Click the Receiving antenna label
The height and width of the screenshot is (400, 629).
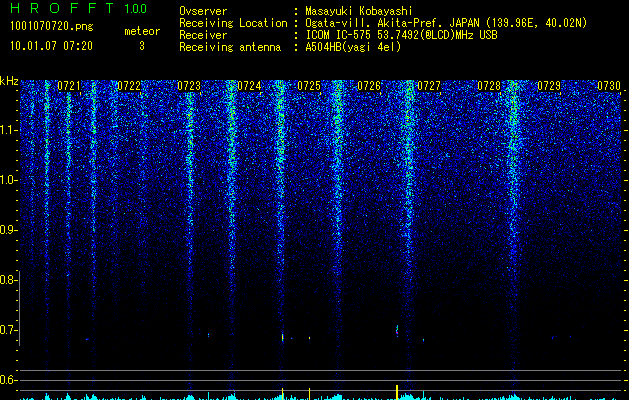(x=230, y=47)
